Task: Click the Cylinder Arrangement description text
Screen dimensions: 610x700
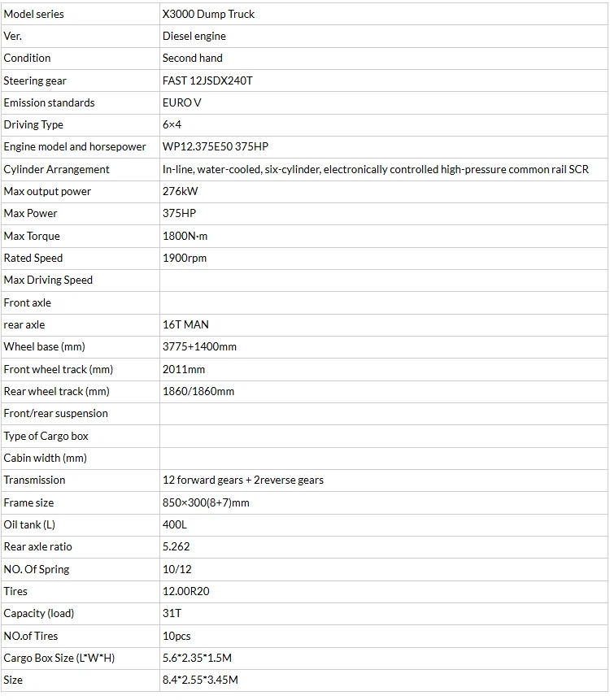Action: (x=375, y=169)
